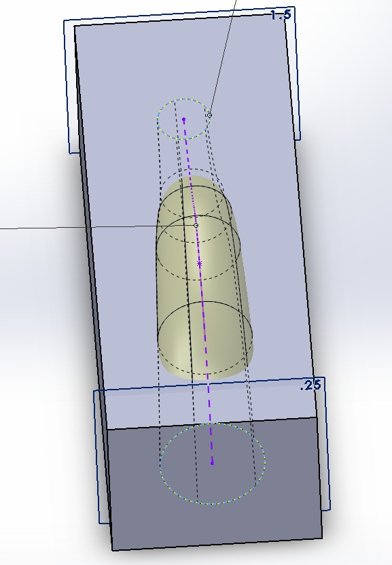Select the .25 plane offset dimension
This screenshot has width=392, height=565.
[x=310, y=386]
